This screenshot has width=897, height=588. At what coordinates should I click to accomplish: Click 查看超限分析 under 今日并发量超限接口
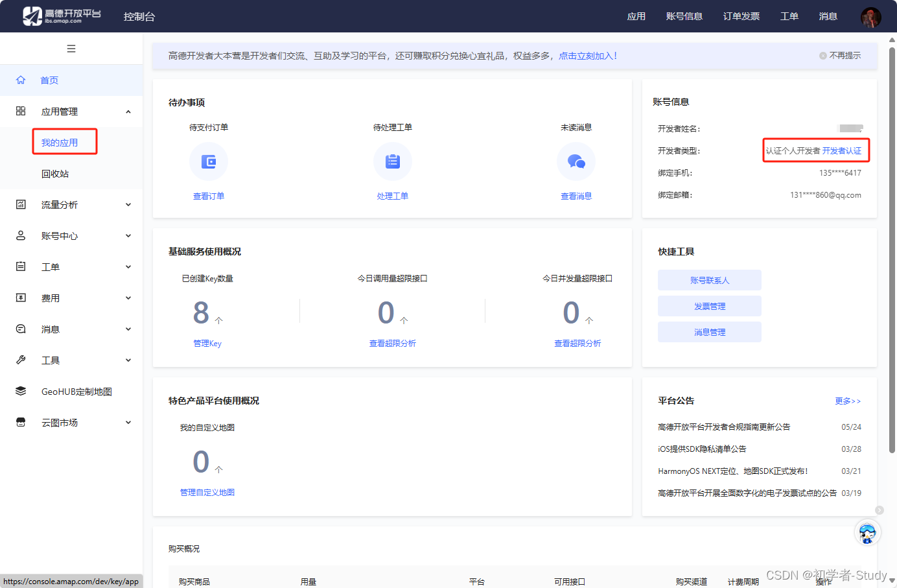[x=577, y=344]
